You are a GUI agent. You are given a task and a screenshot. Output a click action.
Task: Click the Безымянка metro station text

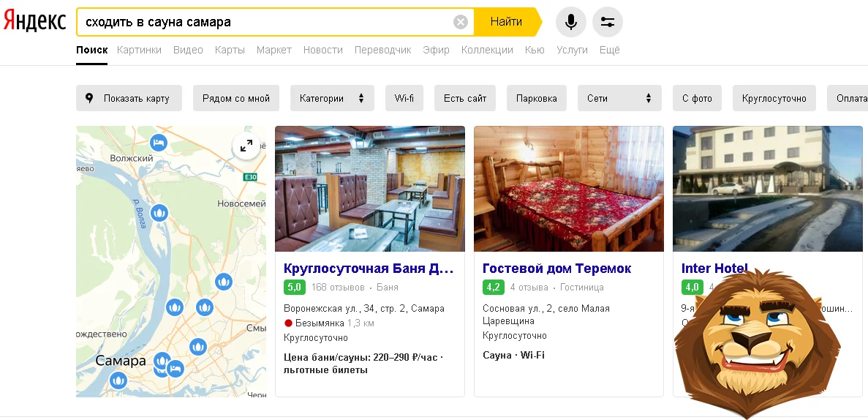320,323
